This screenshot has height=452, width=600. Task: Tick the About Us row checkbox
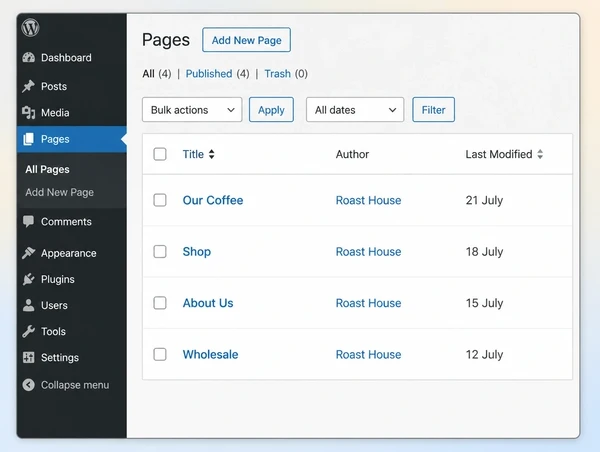point(160,303)
